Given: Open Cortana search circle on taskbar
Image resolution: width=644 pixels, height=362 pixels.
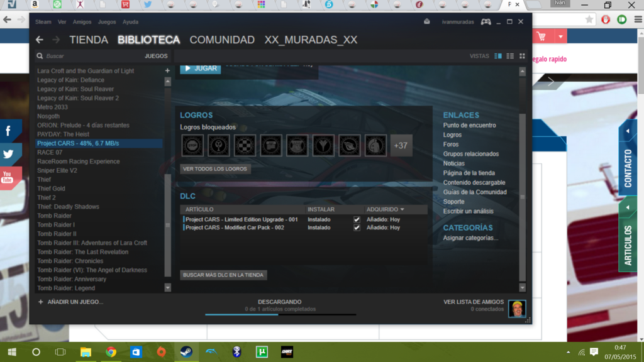Looking at the screenshot, I should pyautogui.click(x=36, y=352).
